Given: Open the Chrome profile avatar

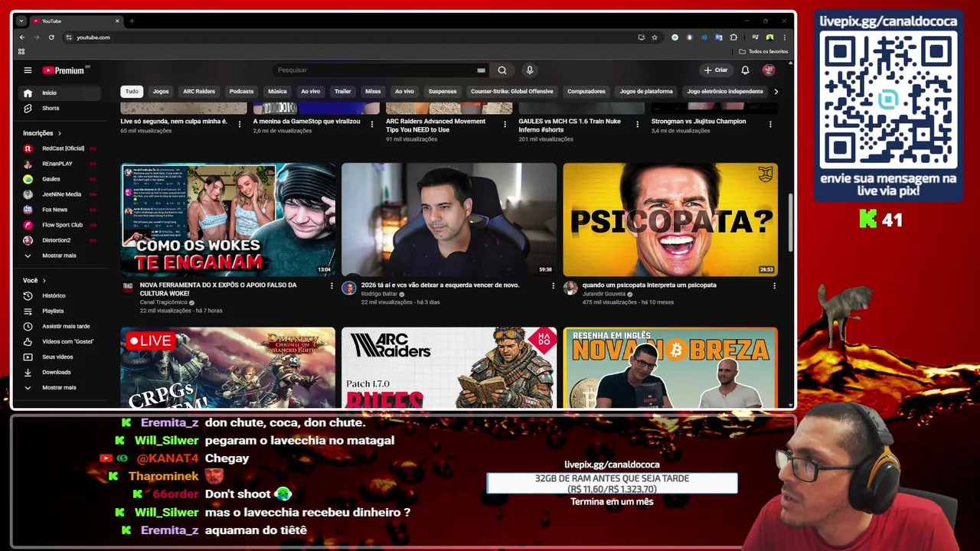Looking at the screenshot, I should (769, 37).
